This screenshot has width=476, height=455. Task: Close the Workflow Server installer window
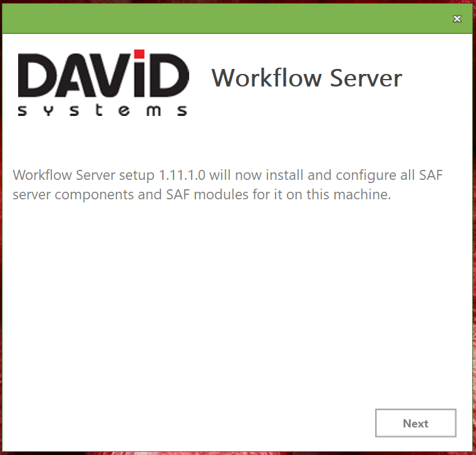pos(457,19)
